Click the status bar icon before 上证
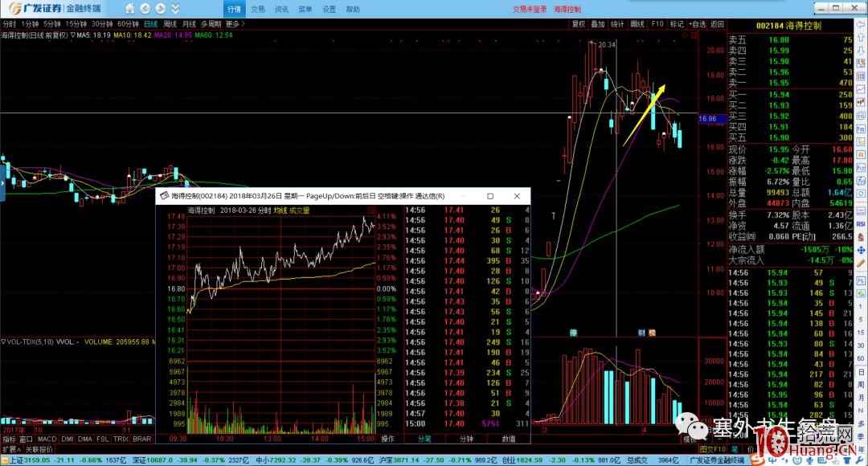 5,460
